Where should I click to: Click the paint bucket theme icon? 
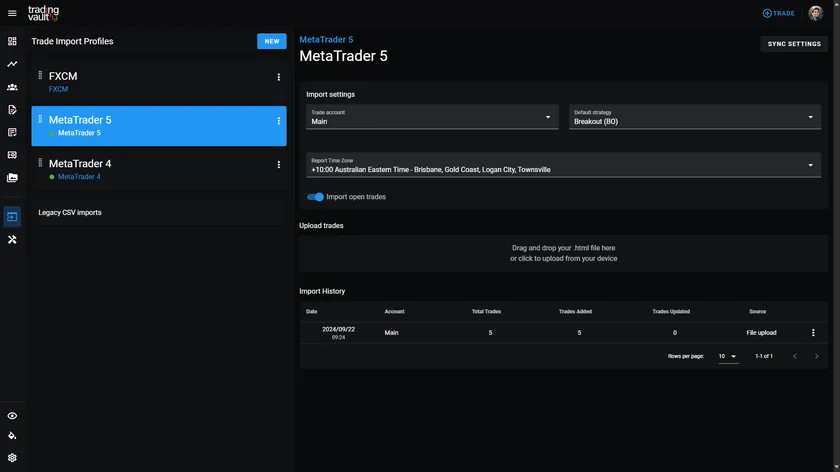[x=12, y=436]
